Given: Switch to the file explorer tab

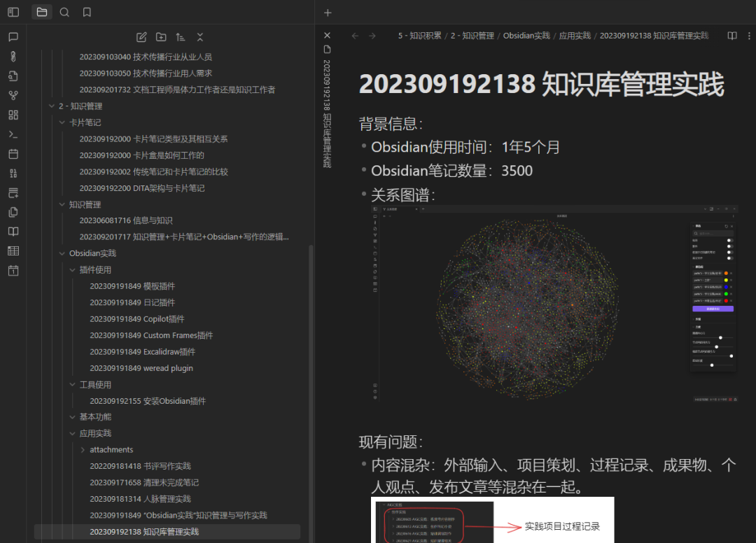Looking at the screenshot, I should 42,12.
